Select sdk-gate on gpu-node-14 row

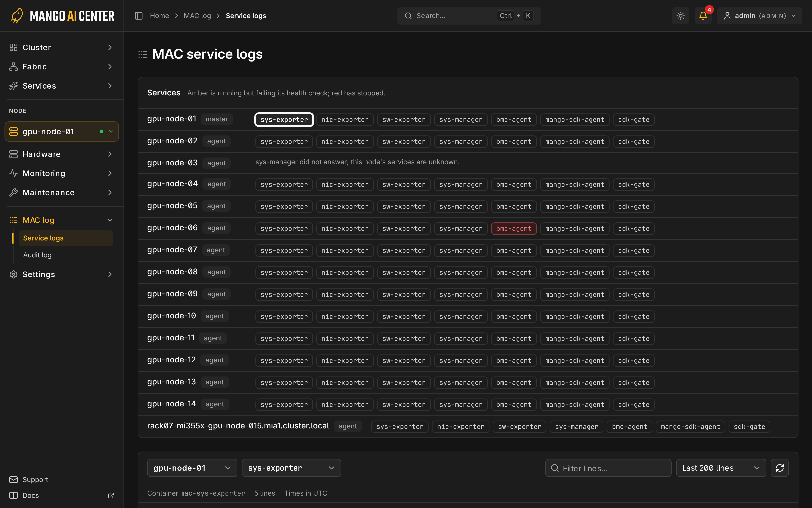pyautogui.click(x=633, y=405)
